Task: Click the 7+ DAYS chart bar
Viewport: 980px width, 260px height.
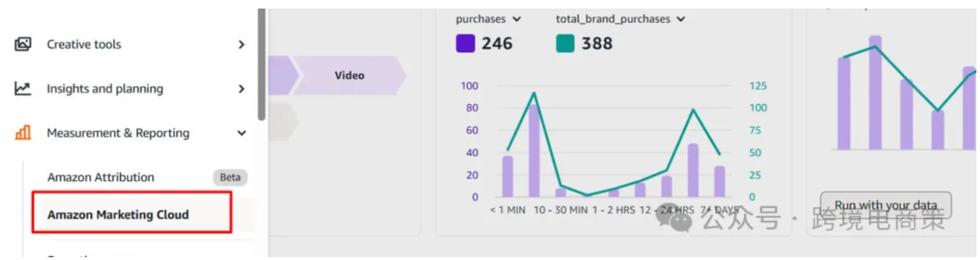Action: pyautogui.click(x=720, y=181)
